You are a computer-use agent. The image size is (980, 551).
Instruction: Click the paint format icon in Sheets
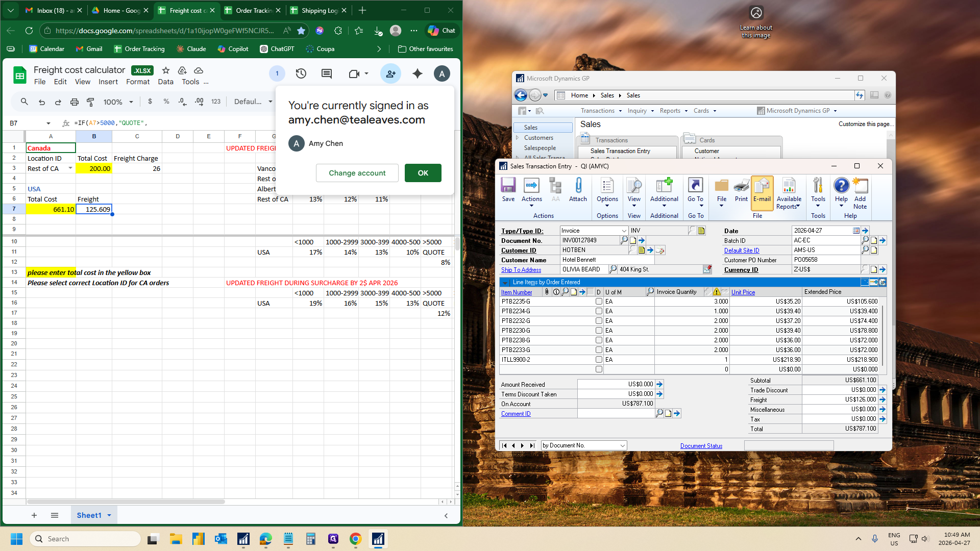click(90, 102)
